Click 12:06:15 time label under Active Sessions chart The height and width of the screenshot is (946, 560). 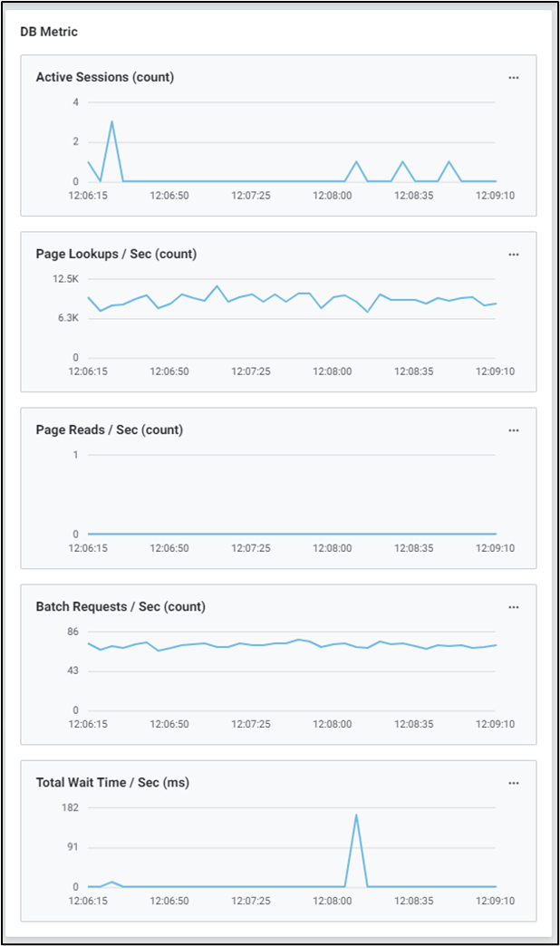click(88, 195)
